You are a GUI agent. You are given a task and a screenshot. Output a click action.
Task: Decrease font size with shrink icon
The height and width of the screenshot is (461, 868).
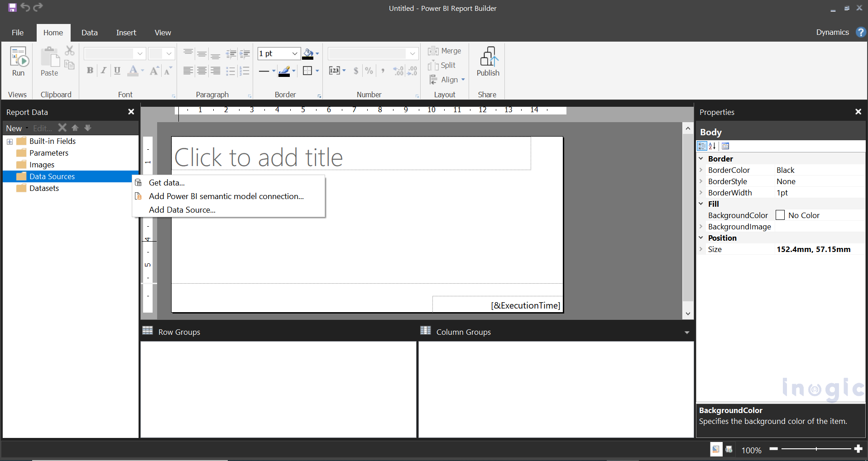[x=168, y=70]
